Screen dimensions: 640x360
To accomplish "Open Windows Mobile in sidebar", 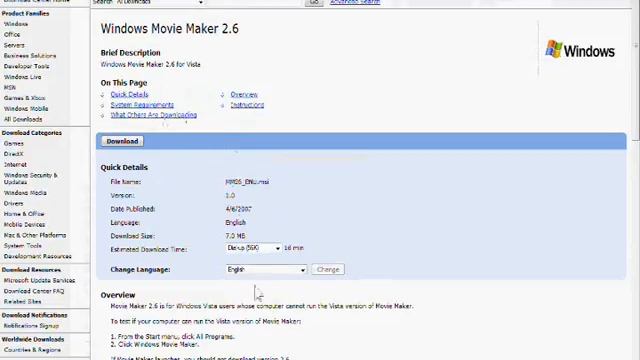I will (x=26, y=109).
